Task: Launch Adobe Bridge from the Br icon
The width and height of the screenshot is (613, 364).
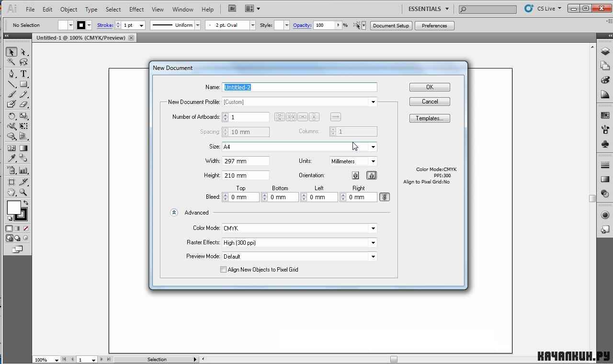Action: [232, 9]
